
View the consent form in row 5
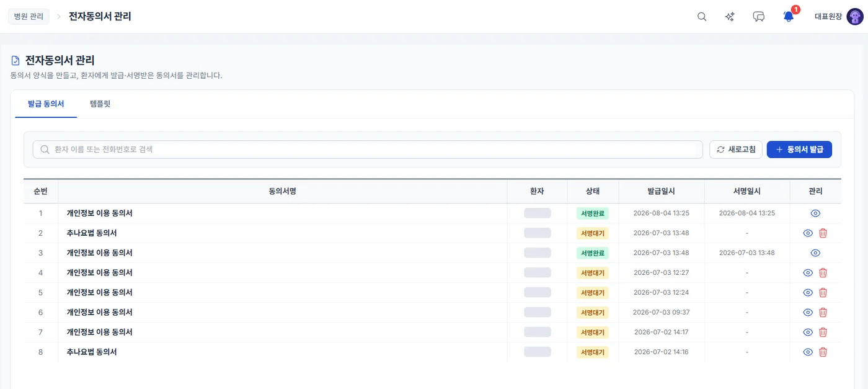click(808, 293)
